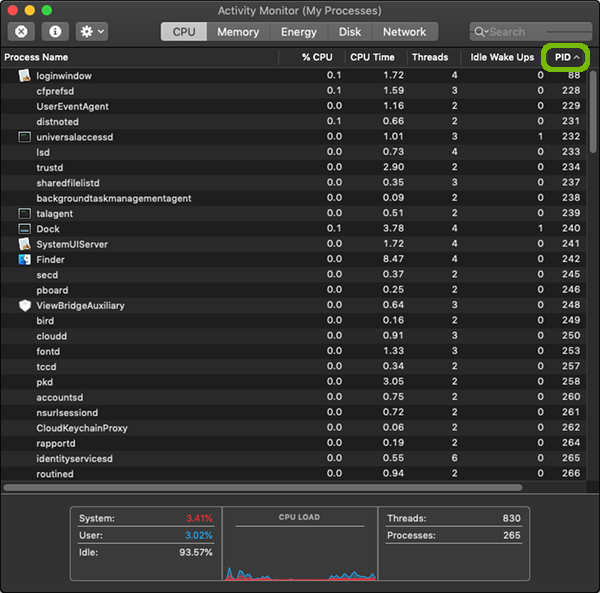Click the universalaccessd process icon

(24, 137)
